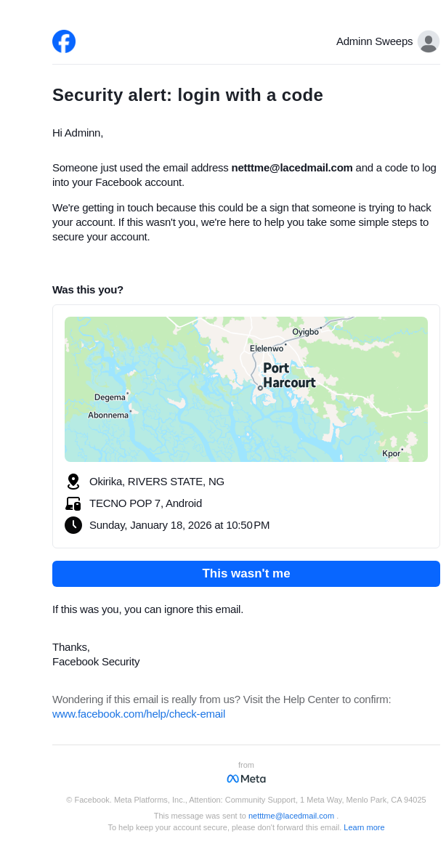The width and height of the screenshot is (446, 868).
Task: Open the "Learn more" footer link
Action: 364,827
